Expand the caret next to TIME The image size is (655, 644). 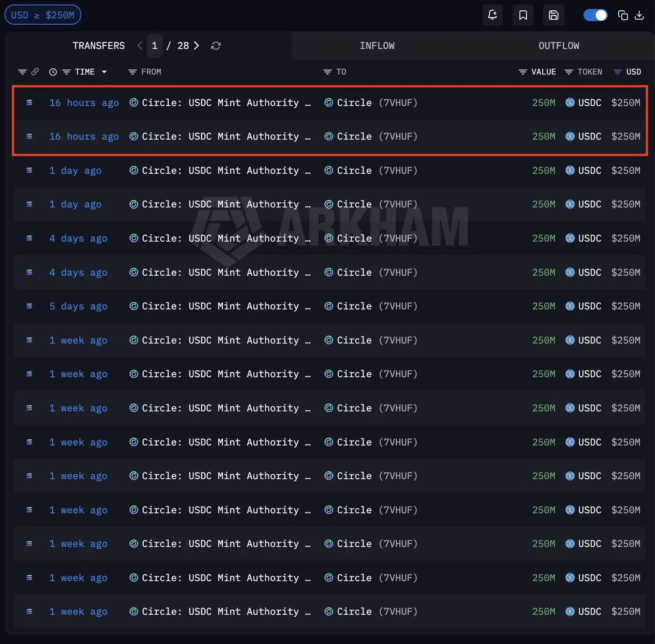[104, 72]
